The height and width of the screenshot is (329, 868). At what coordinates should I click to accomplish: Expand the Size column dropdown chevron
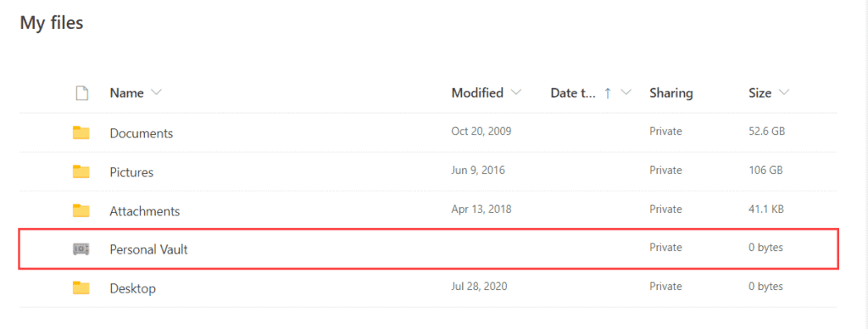pyautogui.click(x=784, y=93)
